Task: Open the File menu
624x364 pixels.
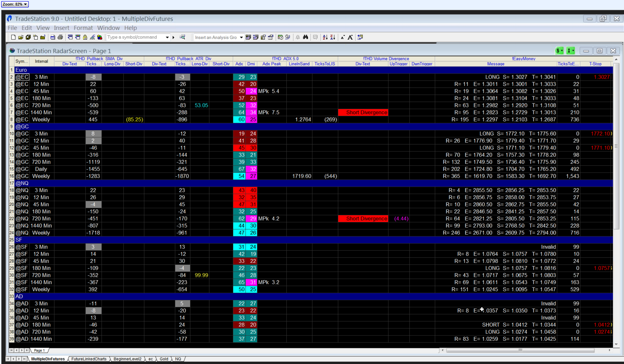Action: click(12, 28)
